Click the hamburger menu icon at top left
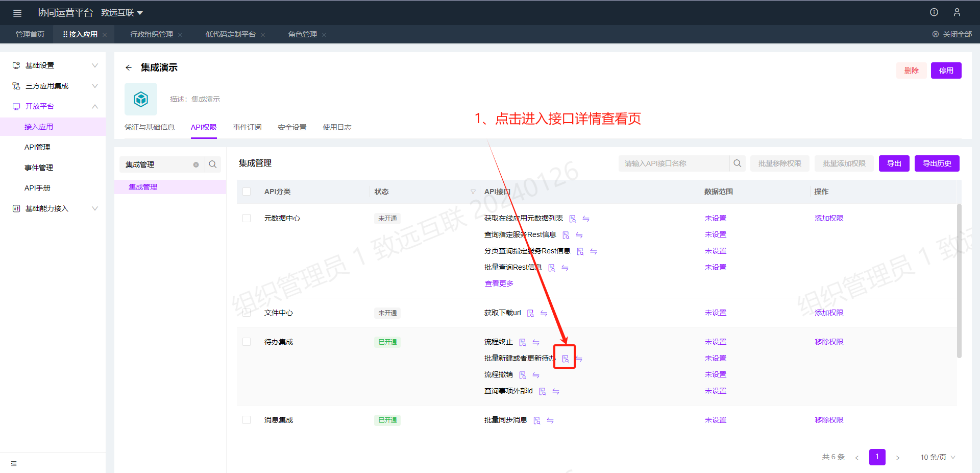The width and height of the screenshot is (980, 473). [x=17, y=13]
